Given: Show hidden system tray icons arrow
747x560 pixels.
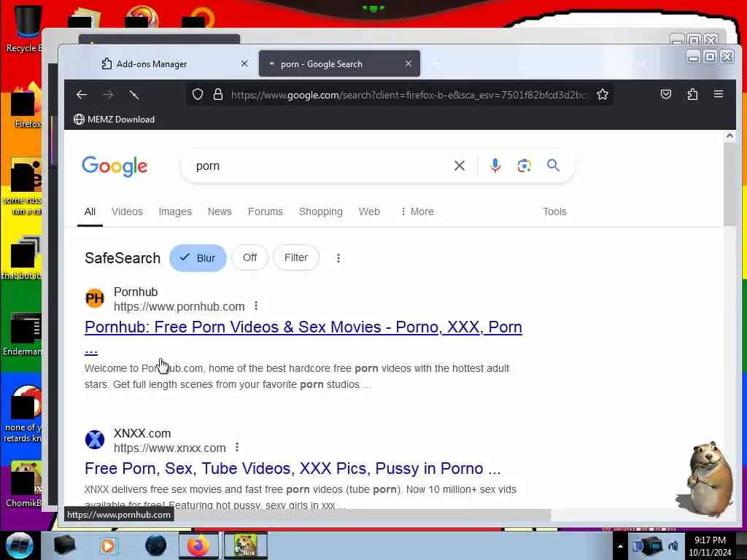Looking at the screenshot, I should pyautogui.click(x=620, y=546).
